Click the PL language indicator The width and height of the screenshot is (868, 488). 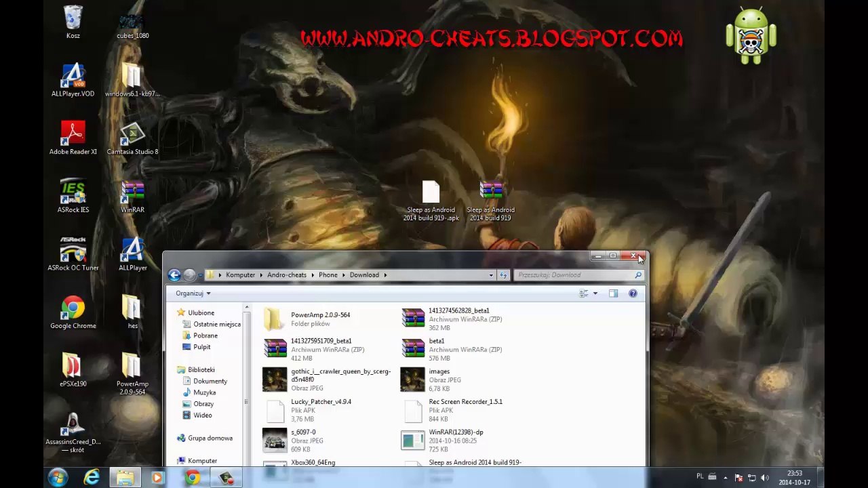pyautogui.click(x=700, y=476)
